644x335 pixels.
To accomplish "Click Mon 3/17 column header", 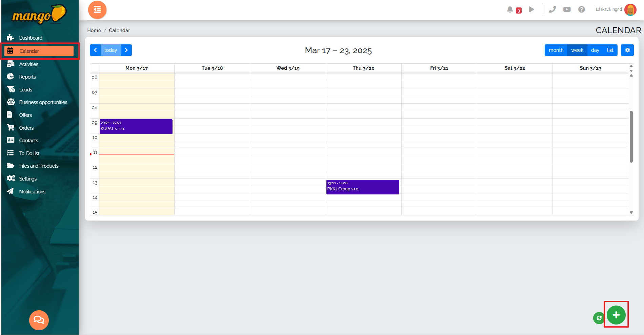I will [x=137, y=68].
